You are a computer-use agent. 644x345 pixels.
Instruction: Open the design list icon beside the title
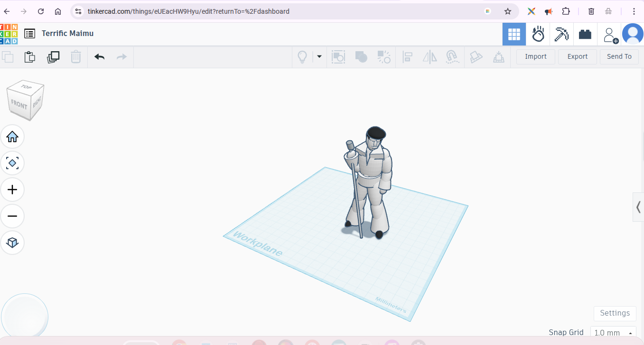29,34
